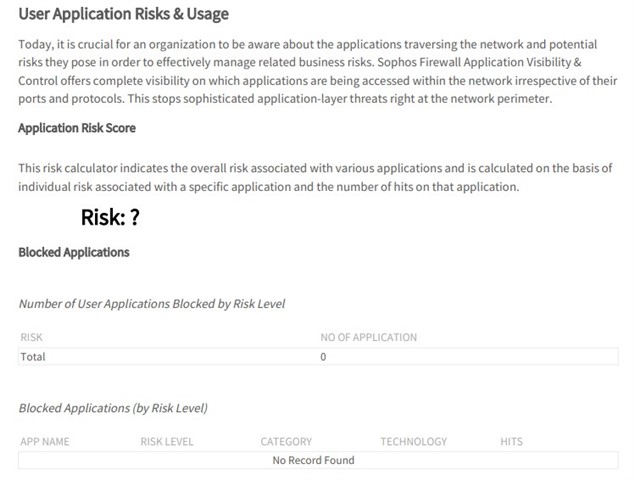Click the RISK column header
The image size is (634, 480).
point(32,337)
